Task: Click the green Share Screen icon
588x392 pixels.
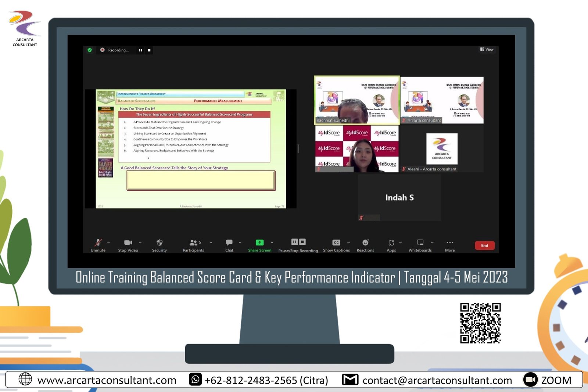Action: tap(259, 242)
